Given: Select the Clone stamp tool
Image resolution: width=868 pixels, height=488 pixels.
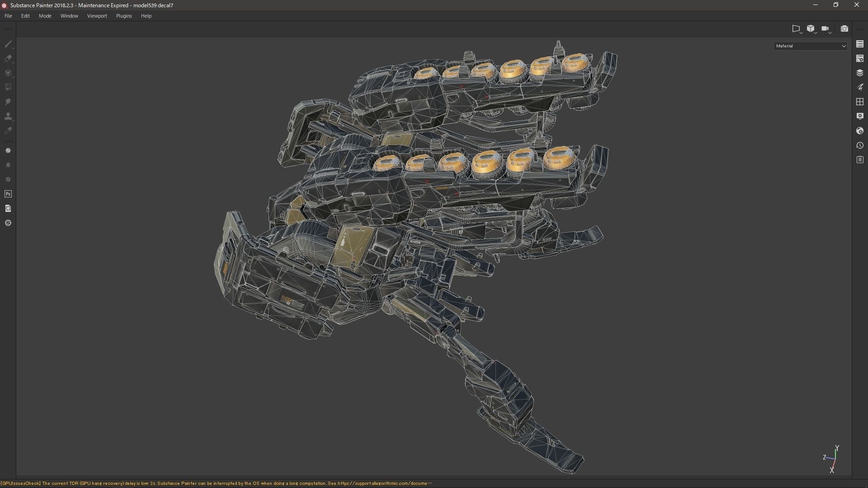Looking at the screenshot, I should coord(8,116).
